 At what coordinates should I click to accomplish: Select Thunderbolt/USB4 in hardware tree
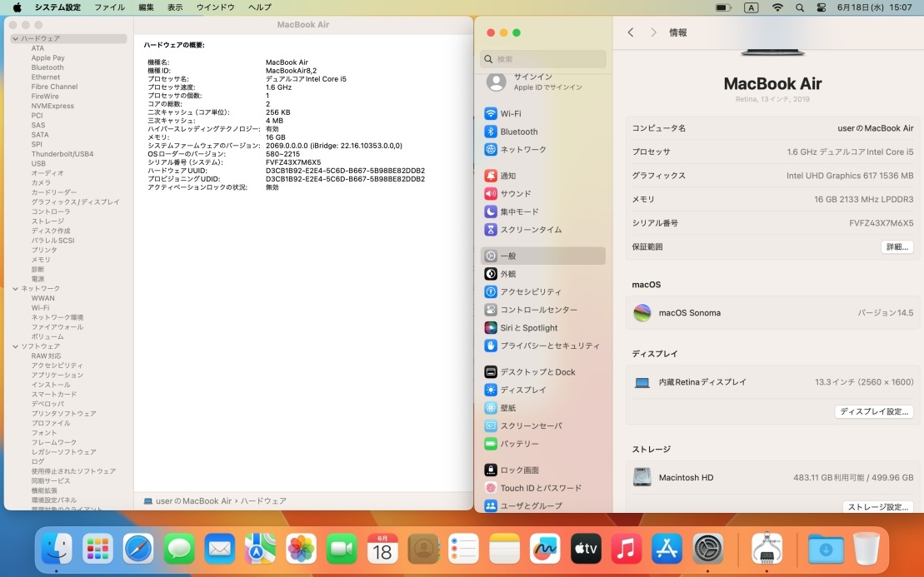tap(62, 154)
